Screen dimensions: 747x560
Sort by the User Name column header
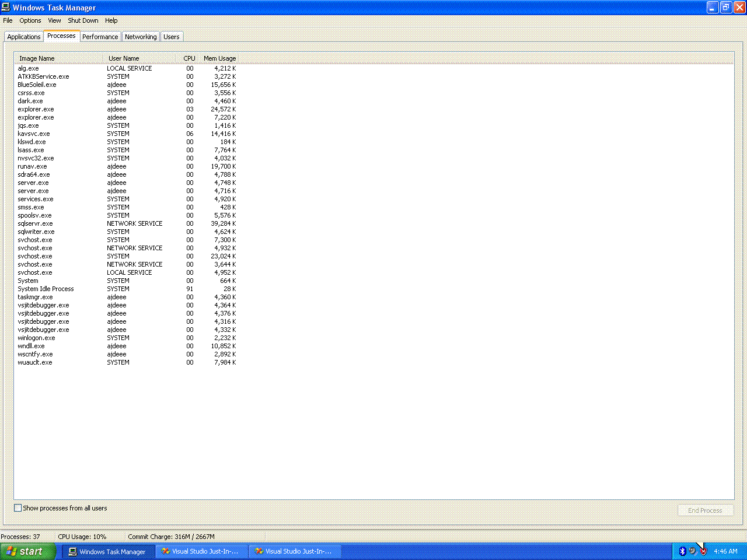pos(140,58)
